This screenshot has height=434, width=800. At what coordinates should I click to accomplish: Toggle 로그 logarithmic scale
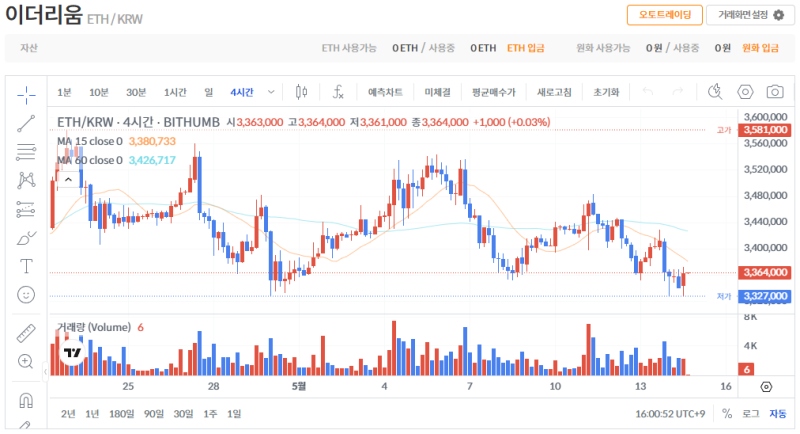pyautogui.click(x=751, y=414)
